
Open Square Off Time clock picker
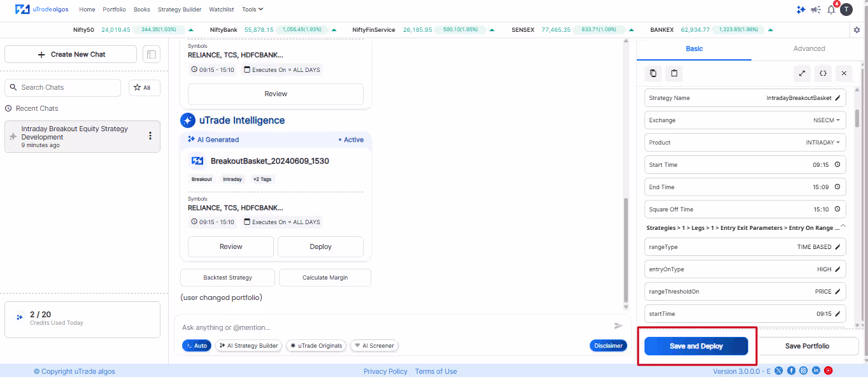(x=837, y=210)
